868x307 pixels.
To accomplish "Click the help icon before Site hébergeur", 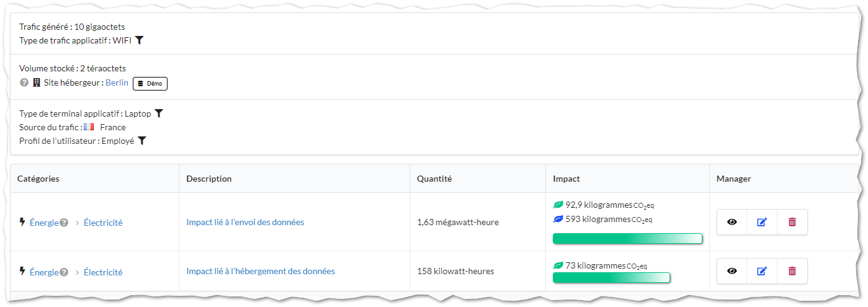I will 24,82.
